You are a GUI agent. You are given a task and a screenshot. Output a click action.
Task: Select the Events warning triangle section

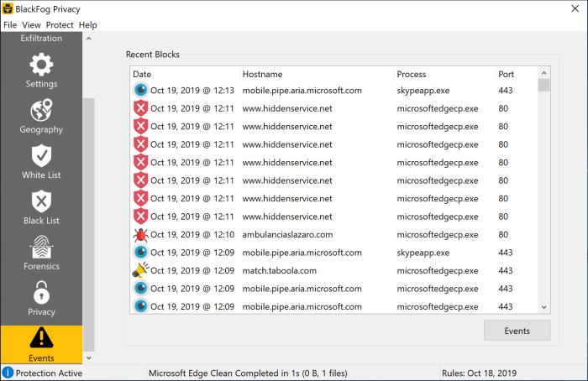pyautogui.click(x=41, y=344)
